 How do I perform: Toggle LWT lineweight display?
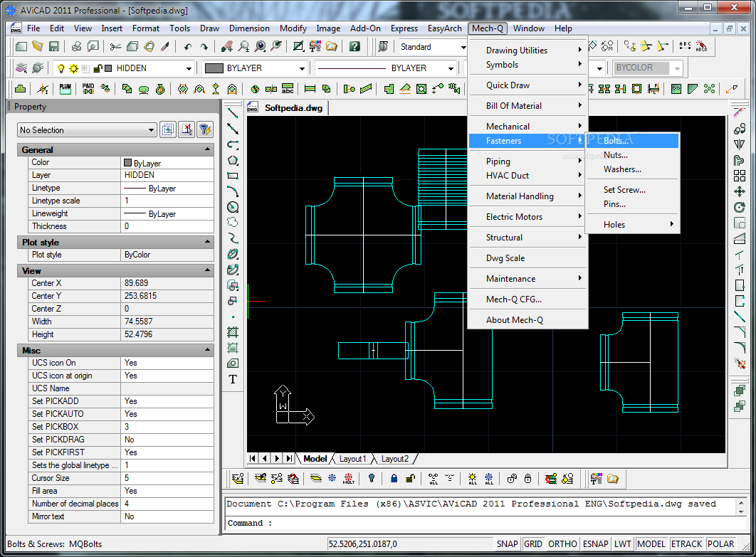[x=622, y=544]
